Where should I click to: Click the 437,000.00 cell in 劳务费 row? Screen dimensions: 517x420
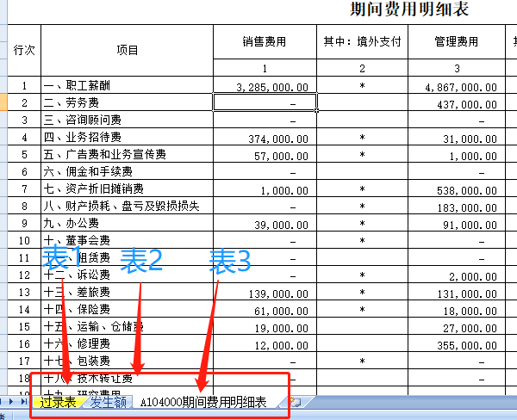pyautogui.click(x=457, y=102)
